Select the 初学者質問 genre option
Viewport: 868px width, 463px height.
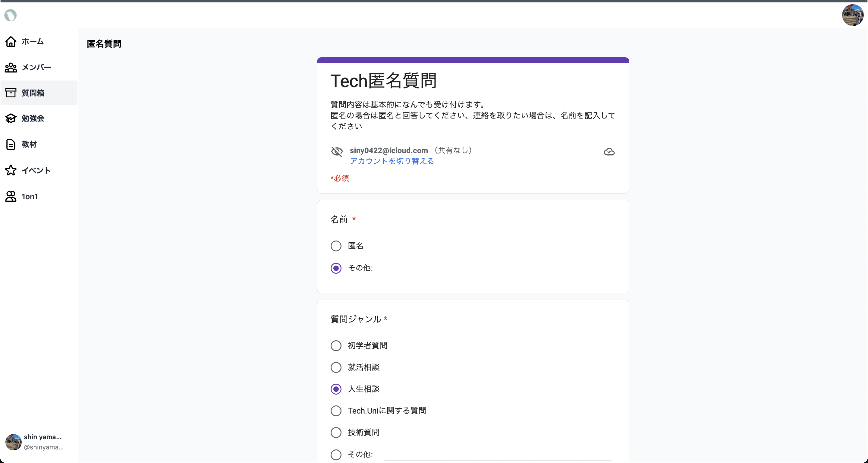tap(336, 345)
